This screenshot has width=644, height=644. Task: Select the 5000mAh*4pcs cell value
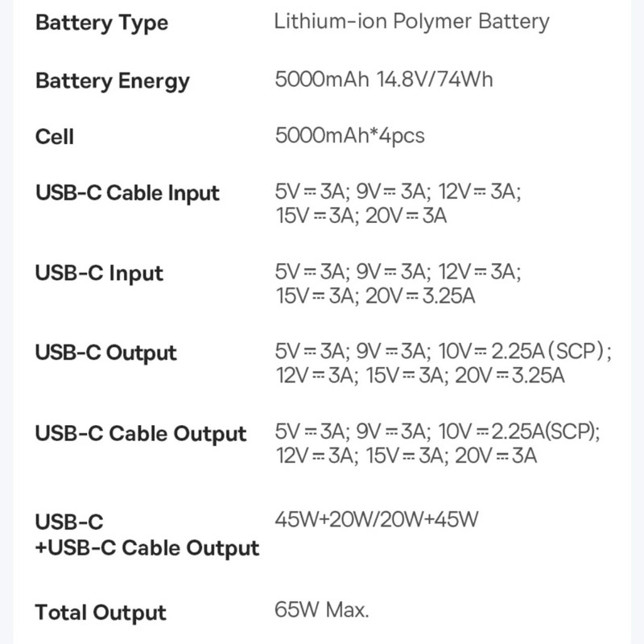pos(349,135)
